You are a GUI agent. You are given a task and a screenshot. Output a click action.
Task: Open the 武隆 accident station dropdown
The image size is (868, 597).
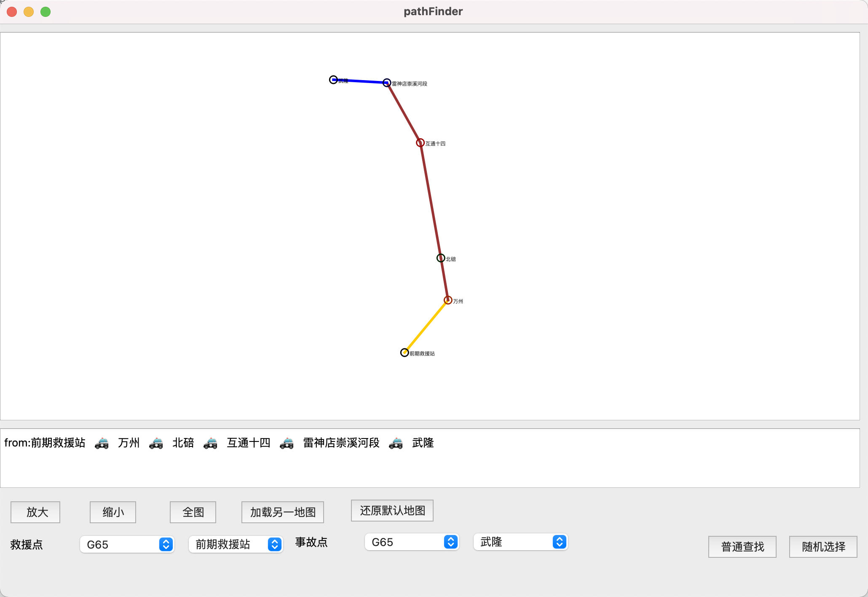tap(520, 542)
